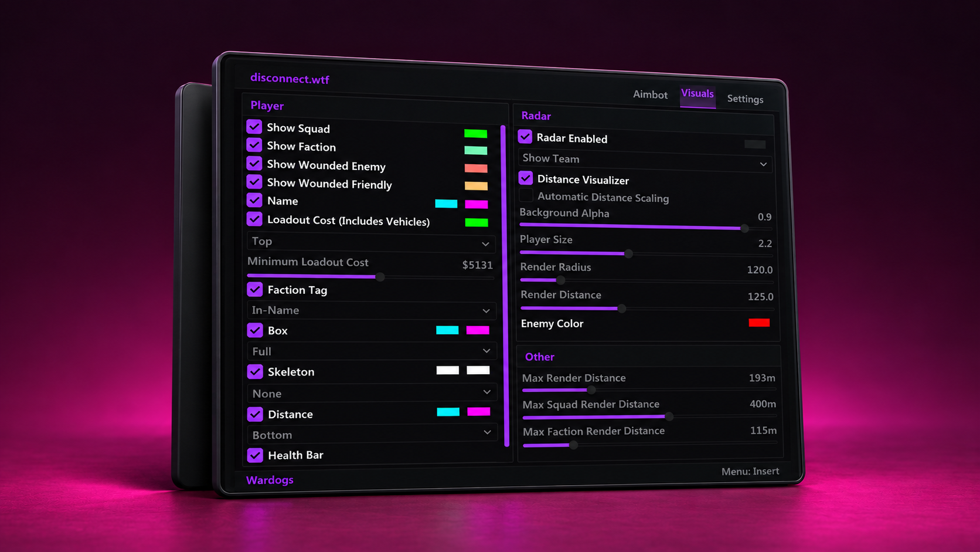Screen dimensions: 980x552
Task: Pick the Show Wounded Enemy color swatch
Action: (476, 168)
